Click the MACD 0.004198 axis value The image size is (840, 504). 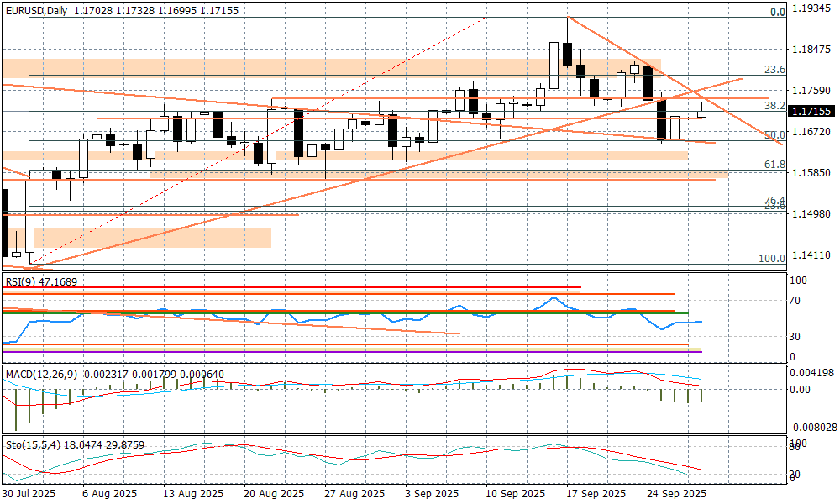coord(812,373)
